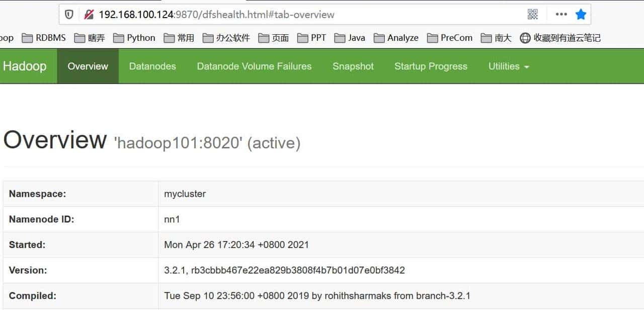Click the Python bookmarks folder icon
Viewport: 644px width, 310px height.
(x=119, y=37)
